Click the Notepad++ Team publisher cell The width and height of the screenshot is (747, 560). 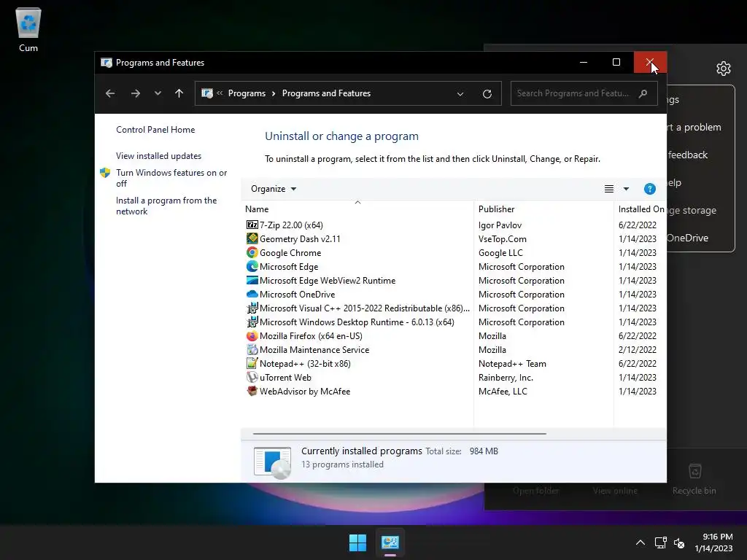512,363
